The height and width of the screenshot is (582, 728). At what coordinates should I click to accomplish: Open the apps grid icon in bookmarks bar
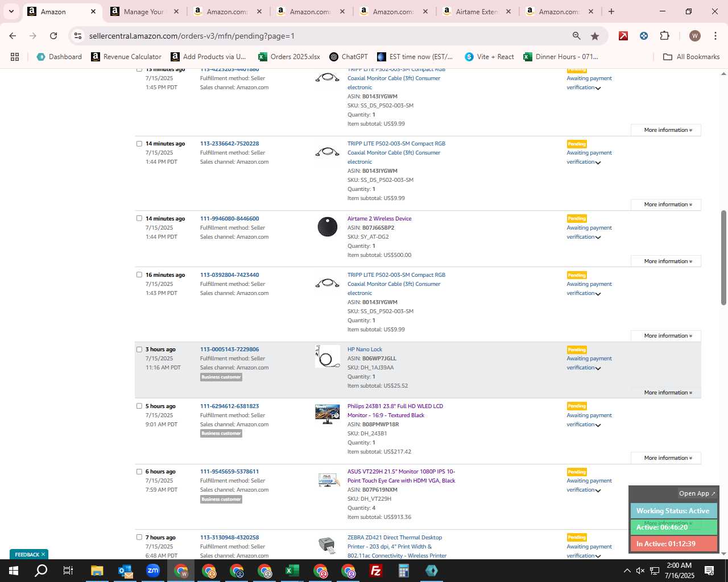tap(15, 57)
